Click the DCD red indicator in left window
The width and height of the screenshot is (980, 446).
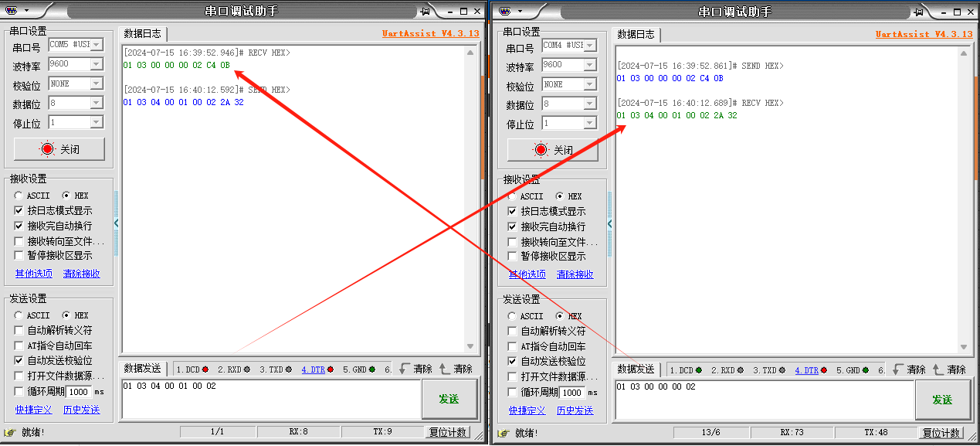pos(205,369)
